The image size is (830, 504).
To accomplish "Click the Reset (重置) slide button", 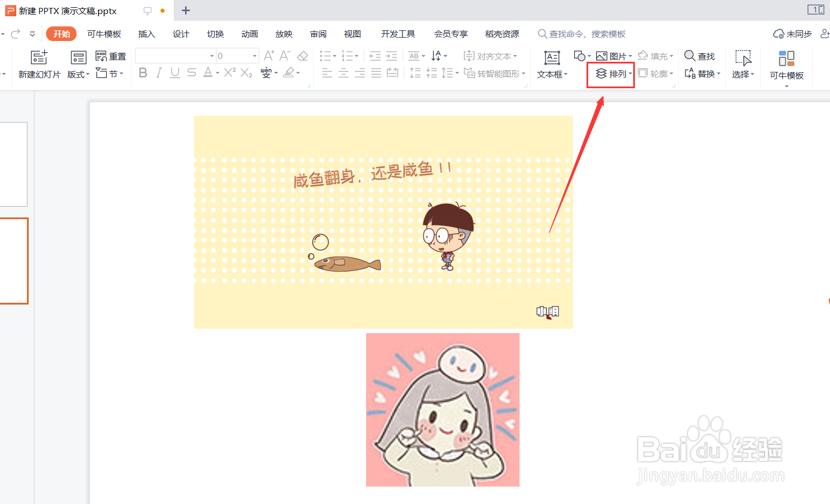I will point(111,56).
